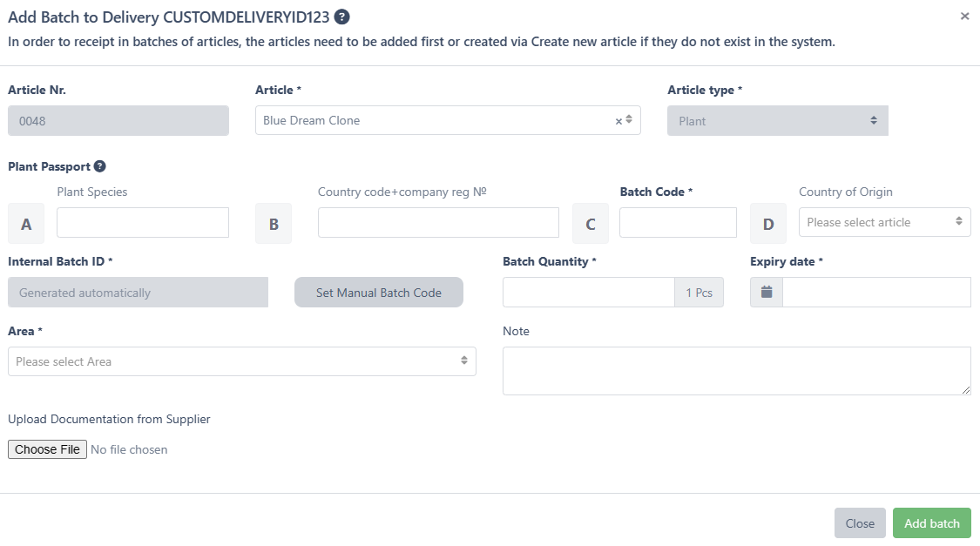Click the Close button
This screenshot has height=546, width=980.
tap(860, 523)
